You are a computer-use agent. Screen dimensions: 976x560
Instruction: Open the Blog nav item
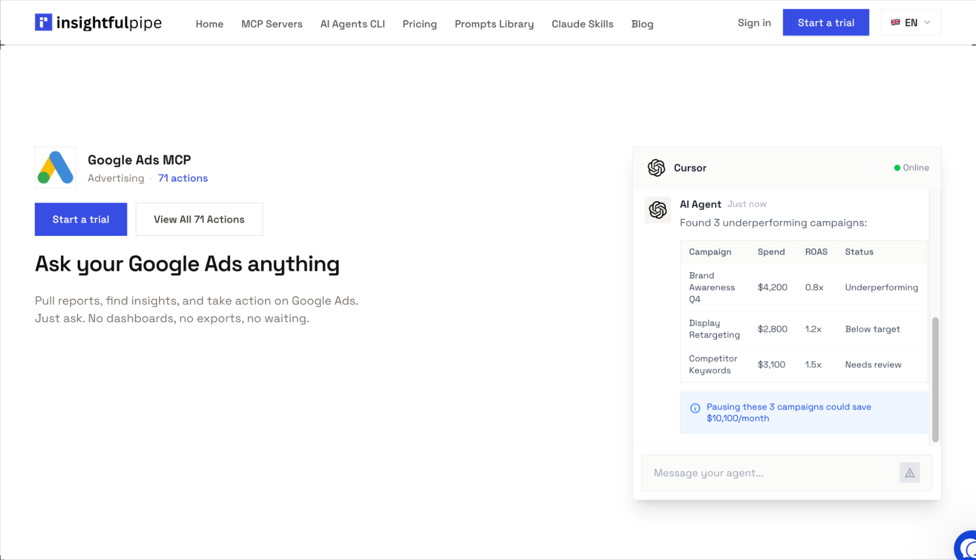coord(642,24)
